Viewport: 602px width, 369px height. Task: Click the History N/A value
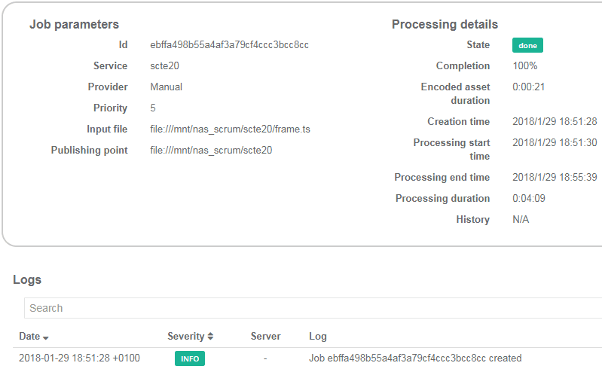pyautogui.click(x=521, y=220)
